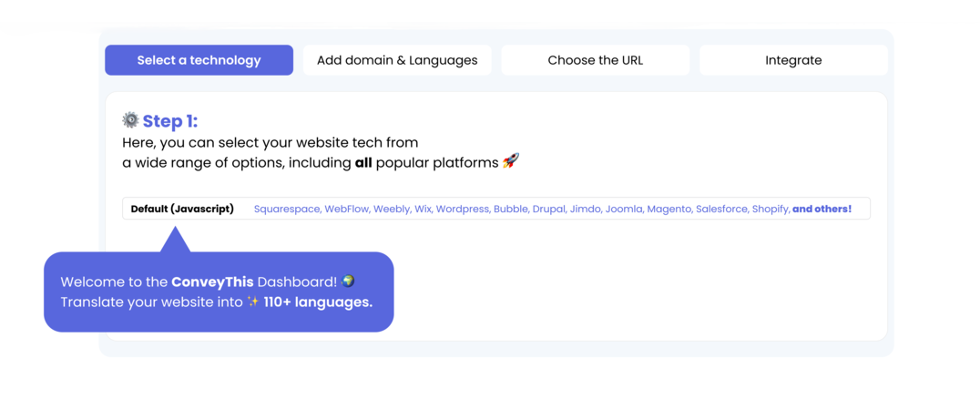Open the Integrate tab

click(793, 60)
